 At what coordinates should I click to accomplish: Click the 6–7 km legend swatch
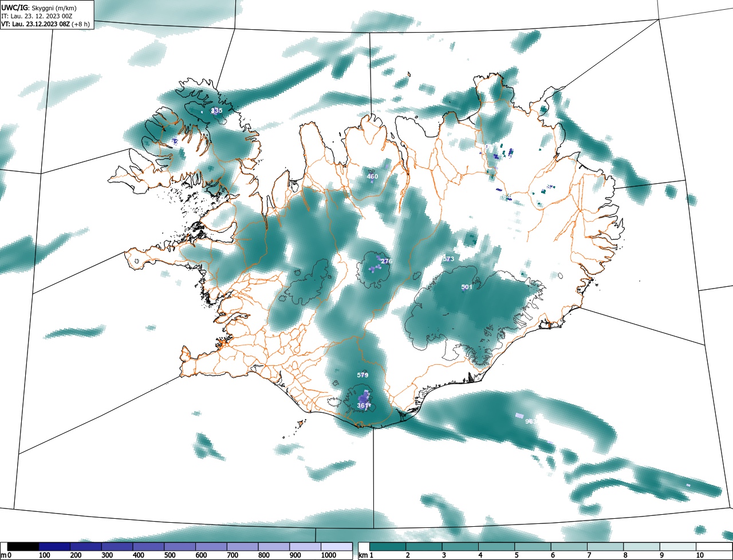tap(569, 547)
